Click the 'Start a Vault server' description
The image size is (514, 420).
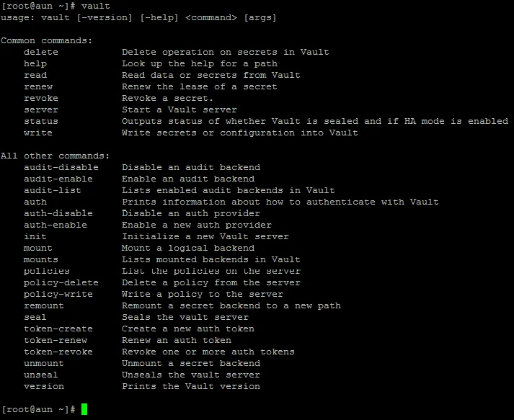[179, 110]
